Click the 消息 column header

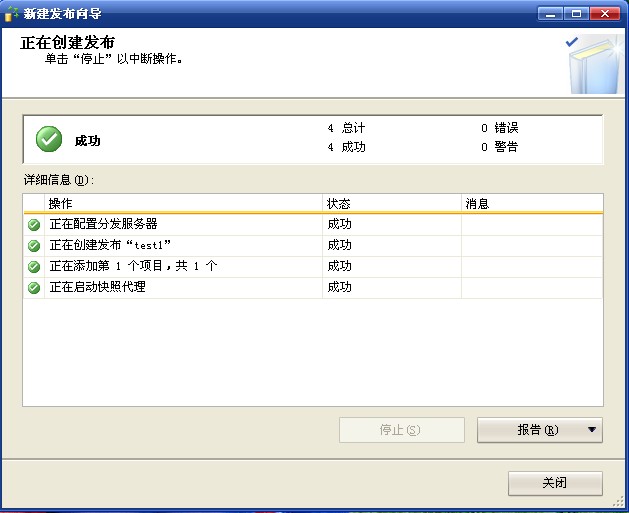click(x=532, y=203)
